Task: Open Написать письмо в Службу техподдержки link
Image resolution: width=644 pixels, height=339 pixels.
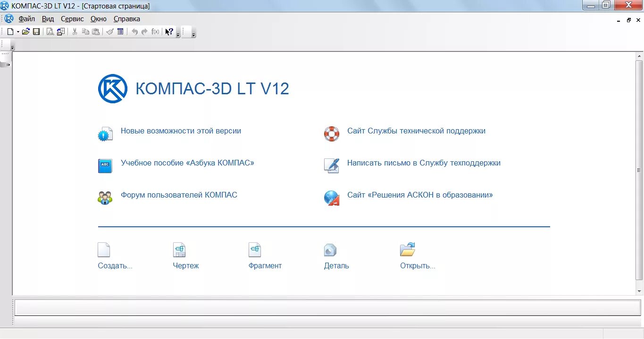Action: (424, 163)
